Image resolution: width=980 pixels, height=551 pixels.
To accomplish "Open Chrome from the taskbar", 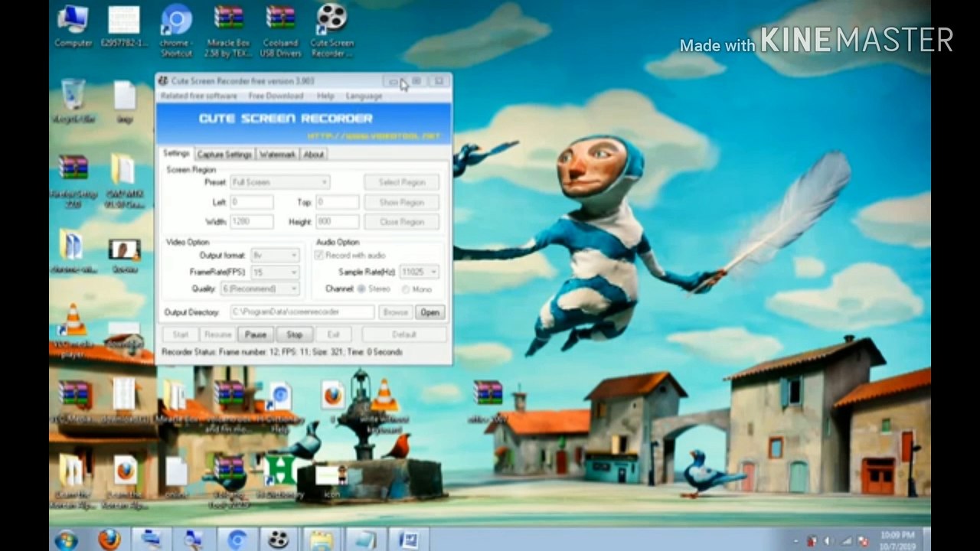I will 237,540.
